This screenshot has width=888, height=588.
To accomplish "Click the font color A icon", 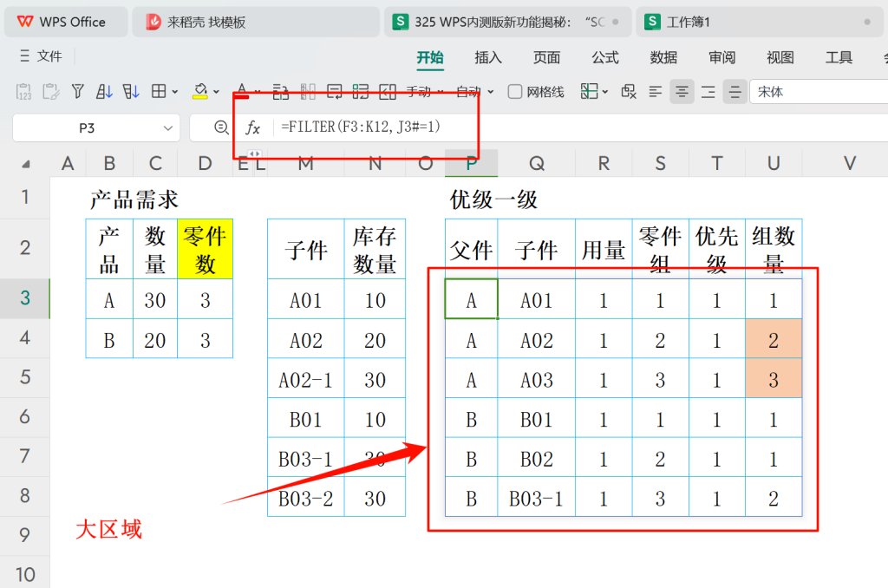I will 242,91.
